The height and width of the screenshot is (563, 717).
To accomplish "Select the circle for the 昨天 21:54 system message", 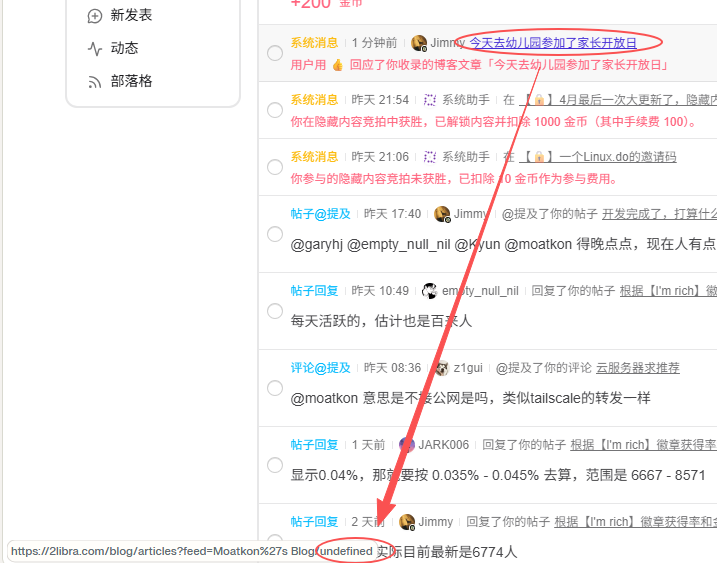I will point(275,110).
